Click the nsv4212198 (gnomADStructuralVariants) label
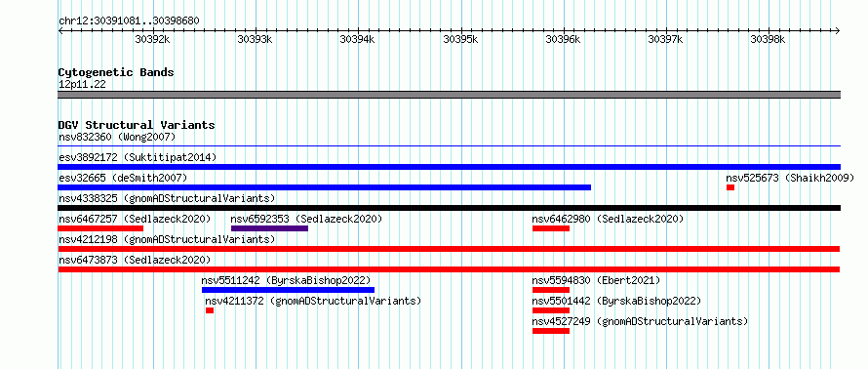Image resolution: width=868 pixels, height=369 pixels. coord(167,239)
